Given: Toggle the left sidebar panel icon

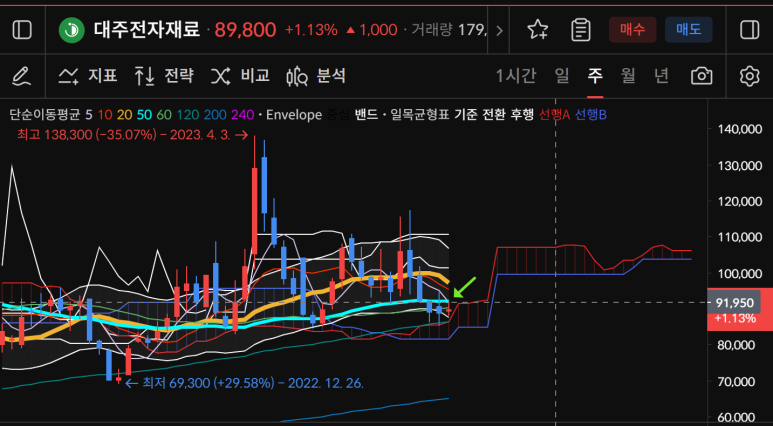Looking at the screenshot, I should (x=22, y=30).
